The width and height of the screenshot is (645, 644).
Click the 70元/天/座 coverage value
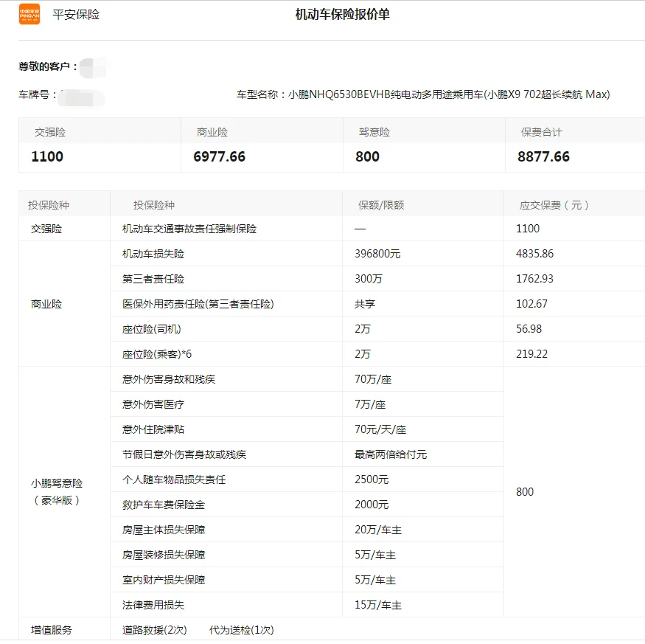(x=380, y=429)
